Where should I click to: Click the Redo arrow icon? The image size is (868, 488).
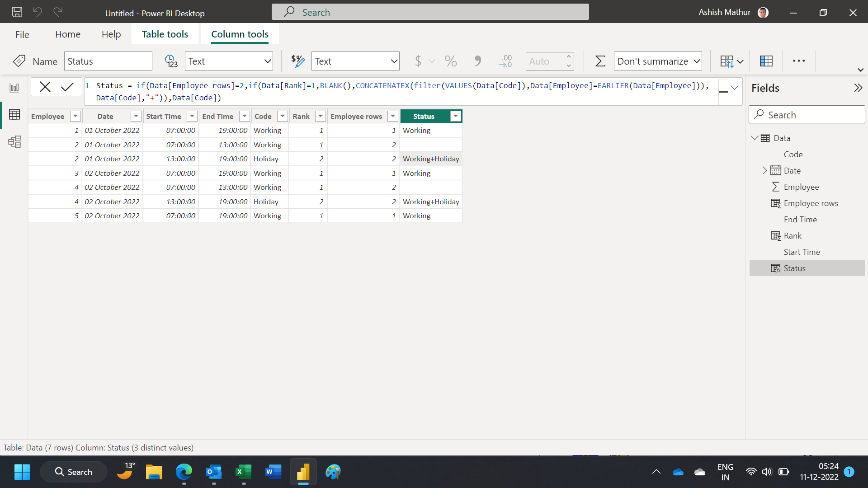point(57,12)
